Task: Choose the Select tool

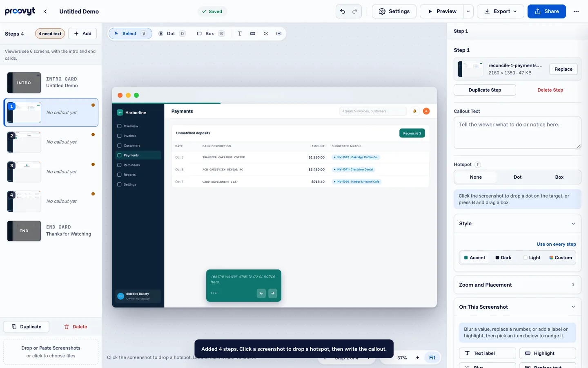Action: pyautogui.click(x=130, y=34)
